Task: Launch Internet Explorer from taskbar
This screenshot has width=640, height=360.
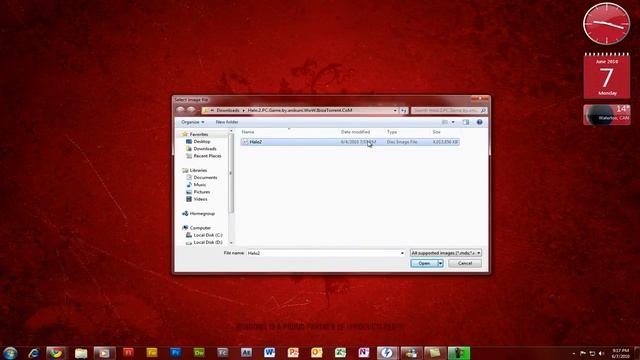Action: [34, 353]
